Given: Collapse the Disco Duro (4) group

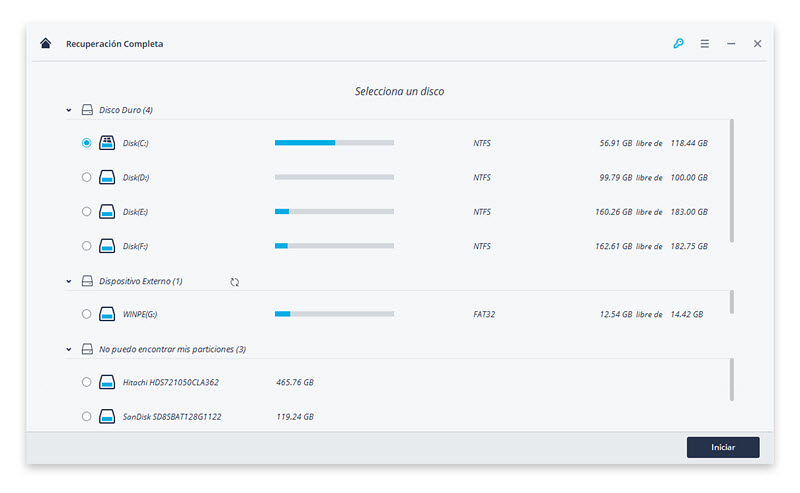Looking at the screenshot, I should click(68, 110).
